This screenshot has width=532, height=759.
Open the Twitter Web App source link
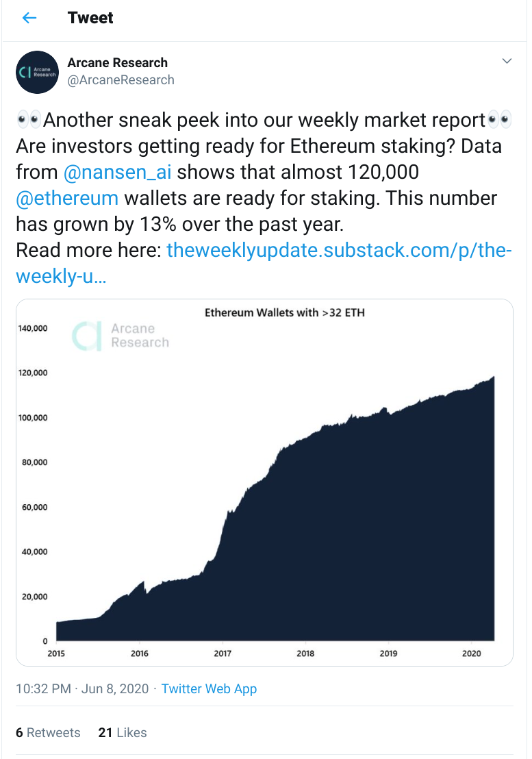point(209,689)
